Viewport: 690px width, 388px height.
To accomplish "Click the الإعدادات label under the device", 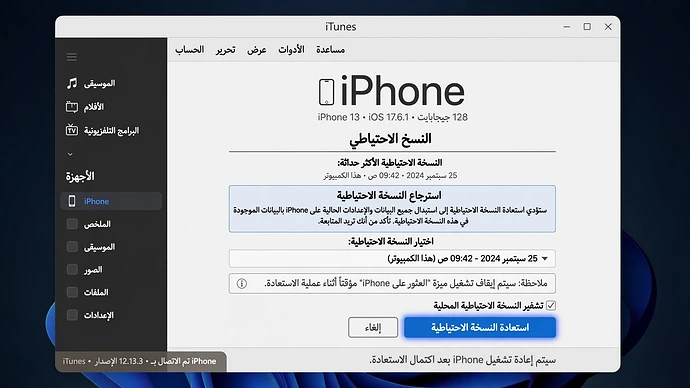I will [x=99, y=315].
